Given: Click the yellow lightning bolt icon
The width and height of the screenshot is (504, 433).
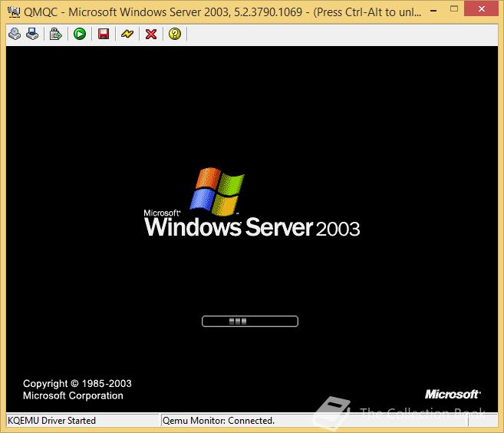Looking at the screenshot, I should coord(127,34).
